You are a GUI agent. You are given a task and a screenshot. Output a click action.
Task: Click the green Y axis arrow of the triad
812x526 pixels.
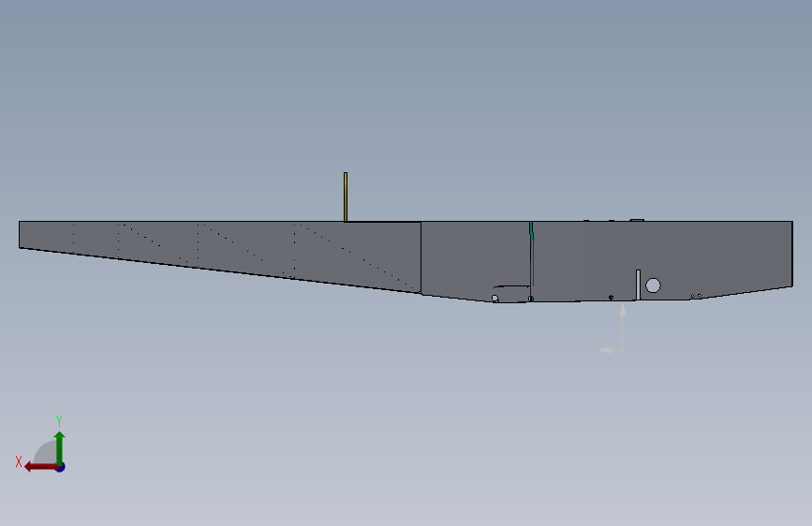pyautogui.click(x=60, y=448)
